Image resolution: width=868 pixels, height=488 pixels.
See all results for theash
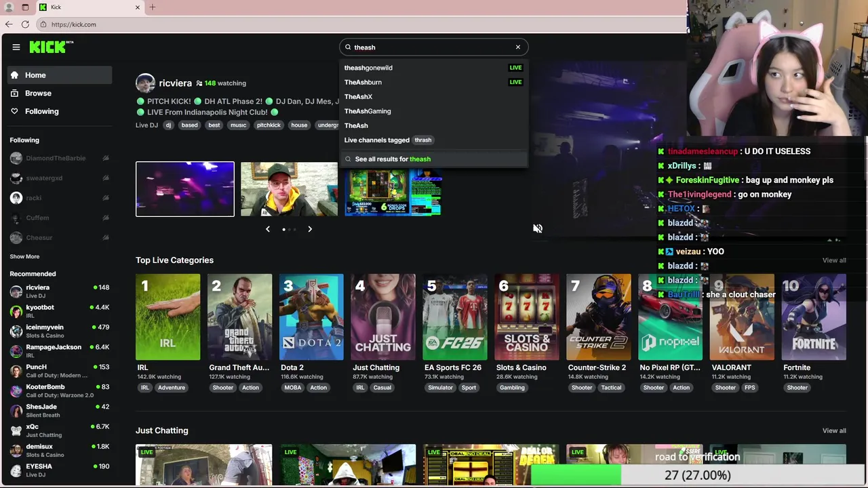click(433, 159)
